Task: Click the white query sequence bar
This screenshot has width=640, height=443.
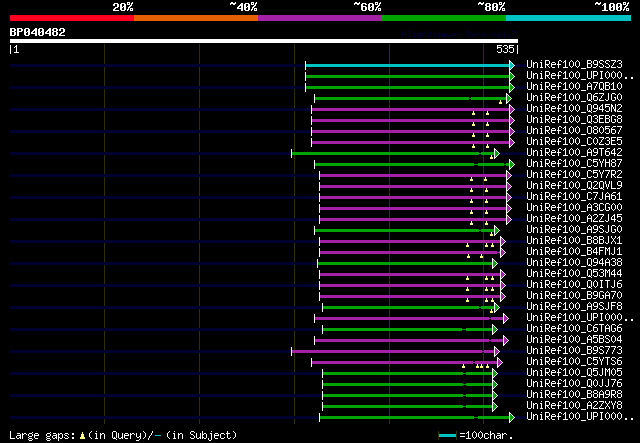Action: [264, 41]
